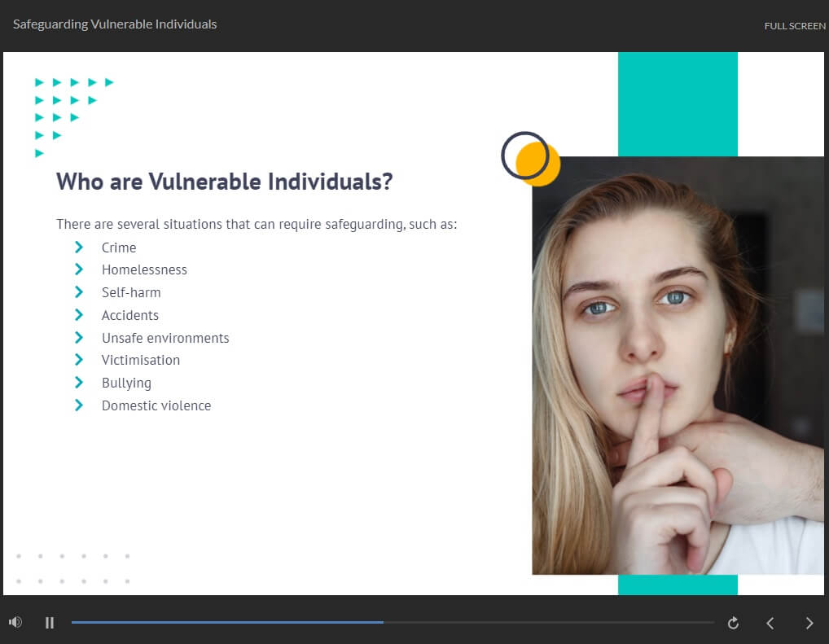
Task: Click the photo of the woman
Action: (678, 366)
